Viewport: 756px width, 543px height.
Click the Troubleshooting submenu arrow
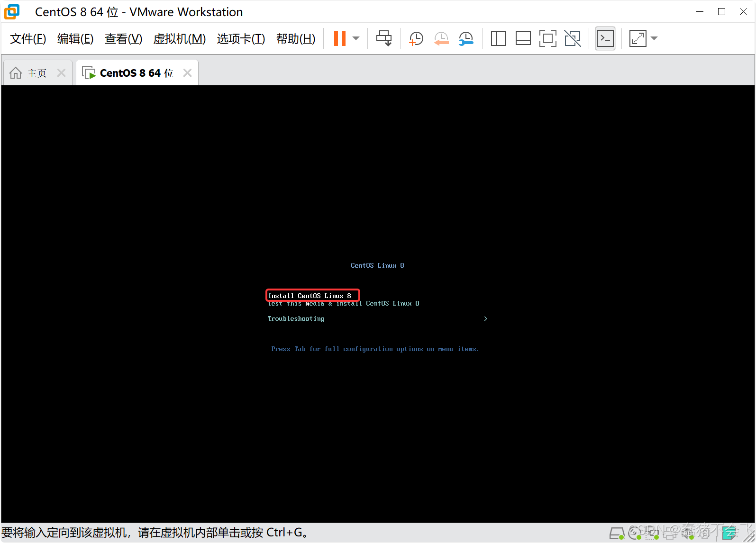pyautogui.click(x=485, y=319)
